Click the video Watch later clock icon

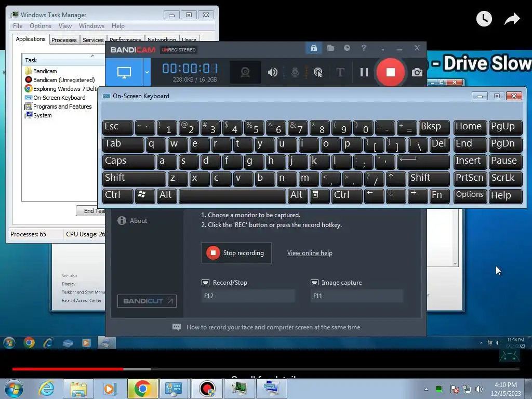(x=484, y=19)
